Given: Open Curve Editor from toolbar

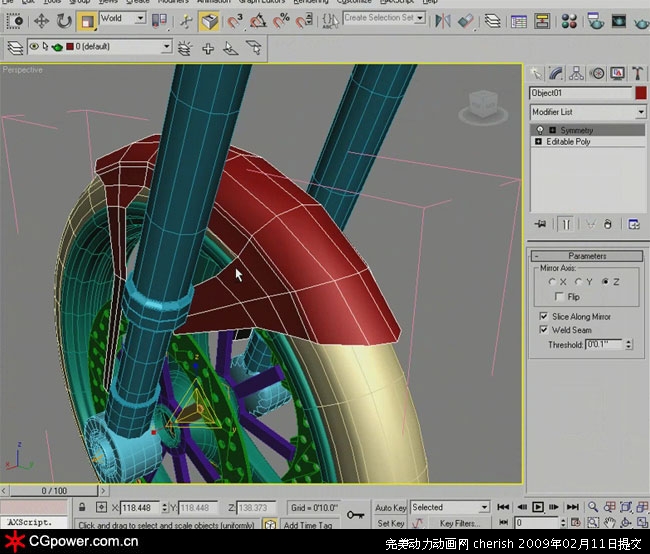Looking at the screenshot, I should (x=519, y=21).
